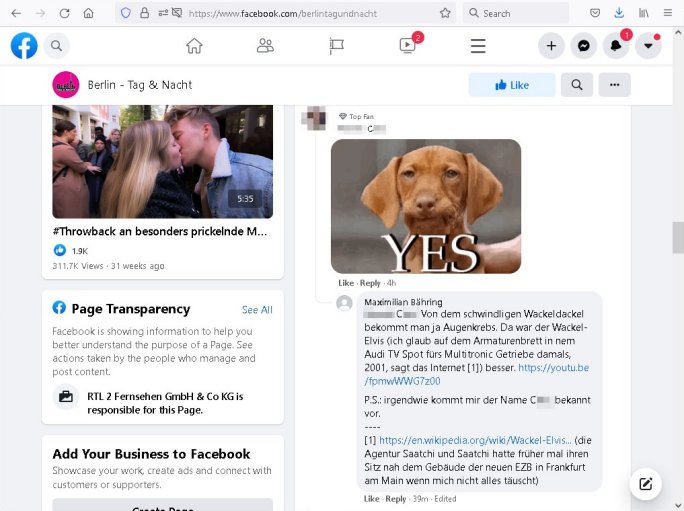684x511 pixels.
Task: Open 39m comment timestamp
Action: (x=421, y=499)
